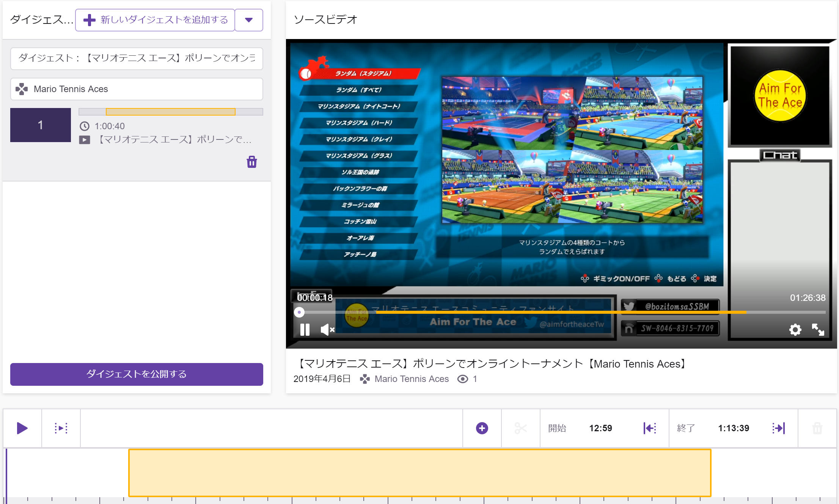
Task: Click the 開始 time value 12:59
Action: tap(600, 428)
